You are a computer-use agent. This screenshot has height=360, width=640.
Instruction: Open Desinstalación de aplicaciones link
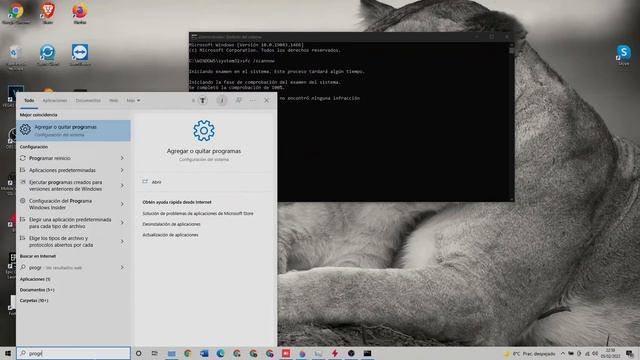pos(171,224)
